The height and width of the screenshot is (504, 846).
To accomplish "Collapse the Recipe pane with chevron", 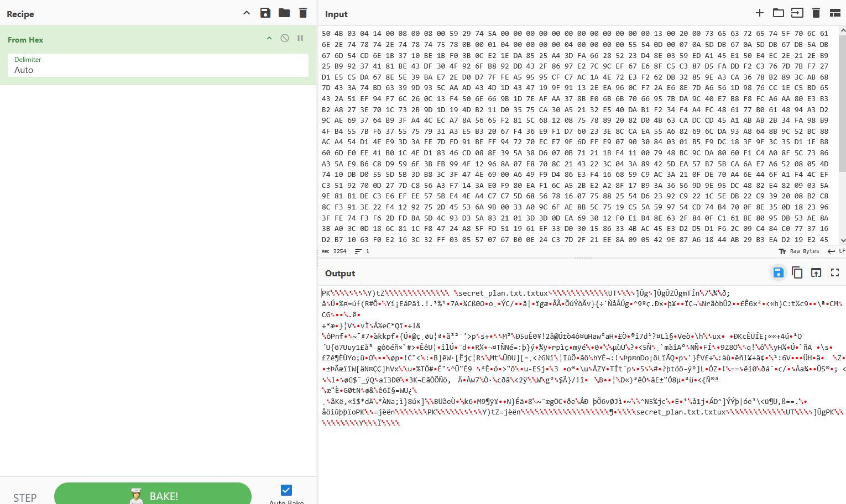I will (247, 13).
